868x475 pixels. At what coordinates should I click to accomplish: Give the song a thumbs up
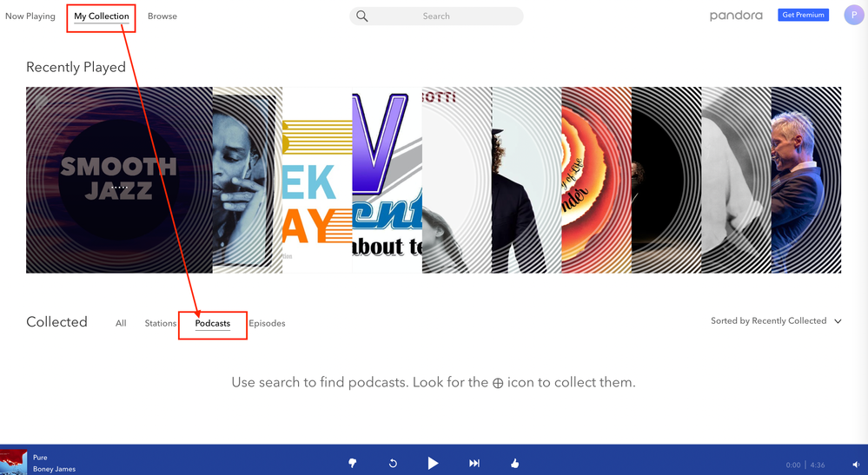pyautogui.click(x=515, y=464)
